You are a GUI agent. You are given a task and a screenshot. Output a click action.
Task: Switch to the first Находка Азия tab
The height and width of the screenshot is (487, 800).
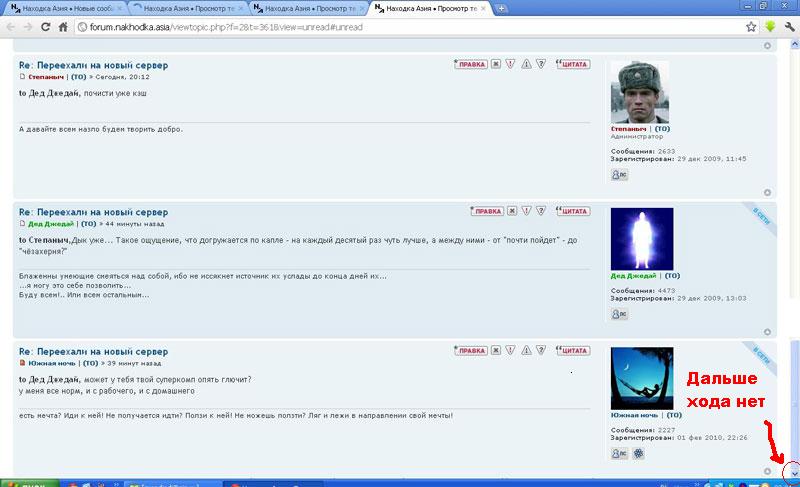pos(60,8)
